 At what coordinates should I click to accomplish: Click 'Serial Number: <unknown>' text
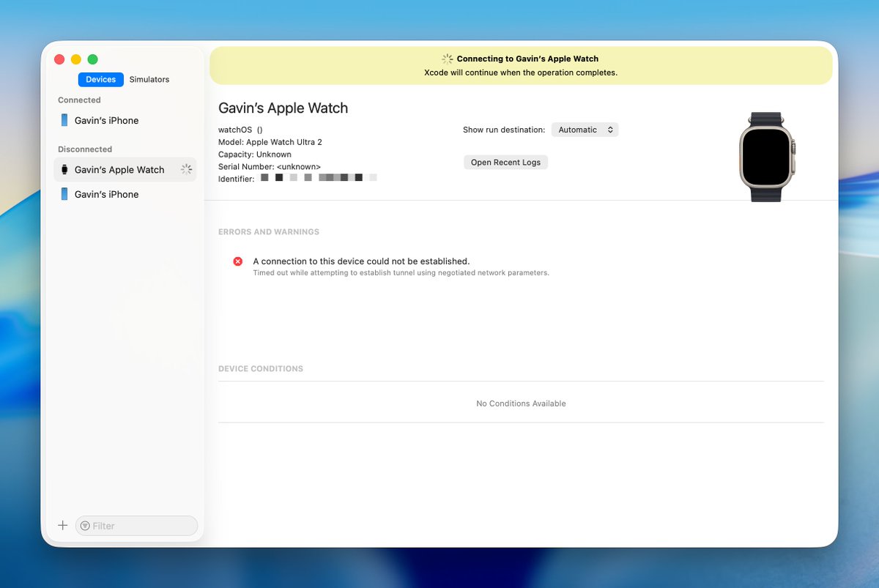point(270,167)
